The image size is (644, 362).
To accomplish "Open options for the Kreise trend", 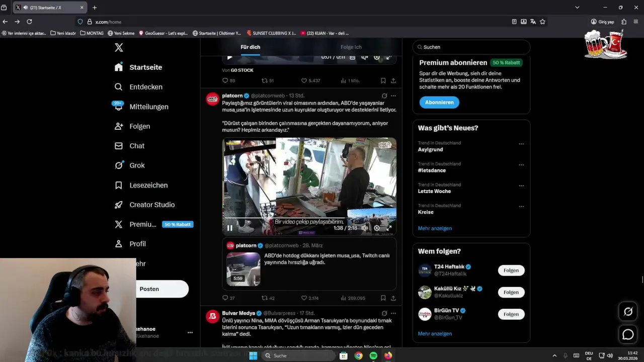I will coord(521,207).
